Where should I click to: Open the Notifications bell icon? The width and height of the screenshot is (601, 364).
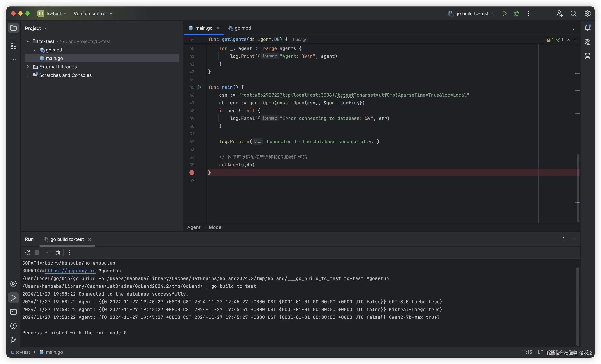tap(587, 28)
